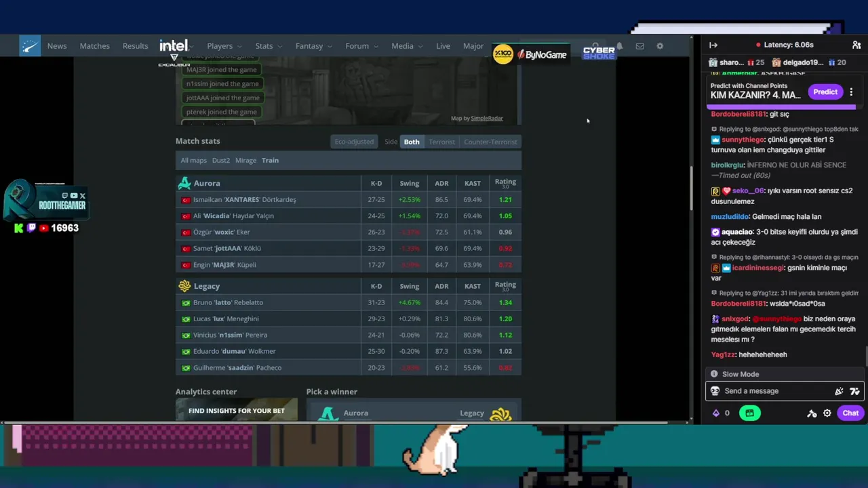Open the Major nav item

click(473, 46)
